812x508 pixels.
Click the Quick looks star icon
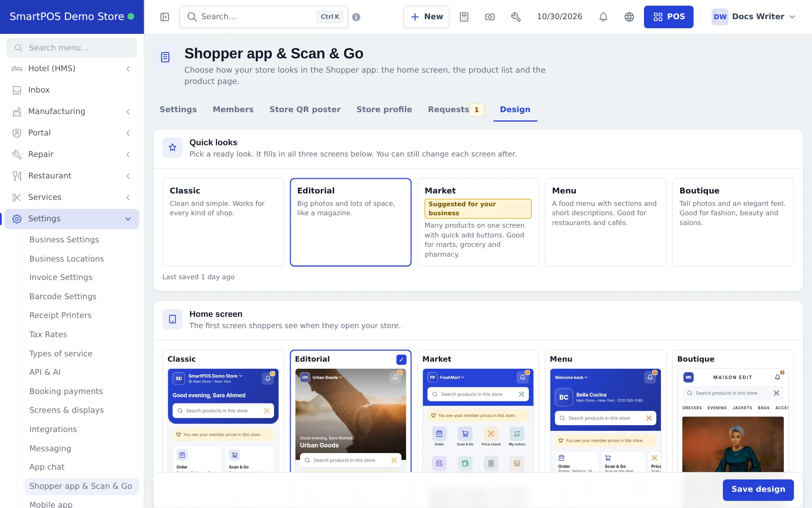(x=173, y=147)
